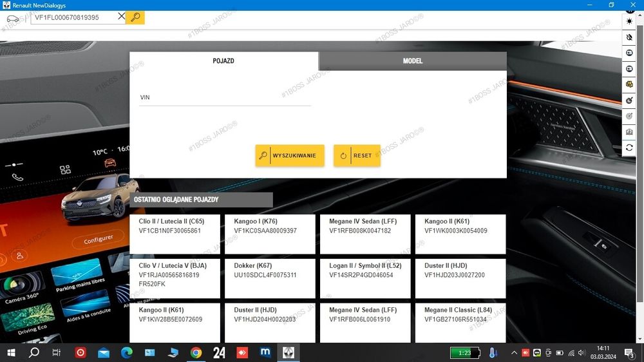Toggle brightness mode with sun icon

(x=629, y=21)
